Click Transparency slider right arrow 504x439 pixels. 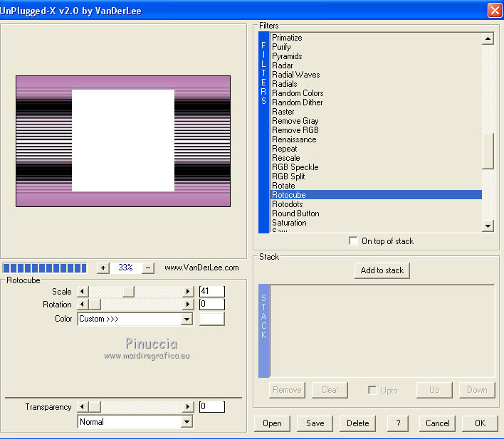[188, 407]
